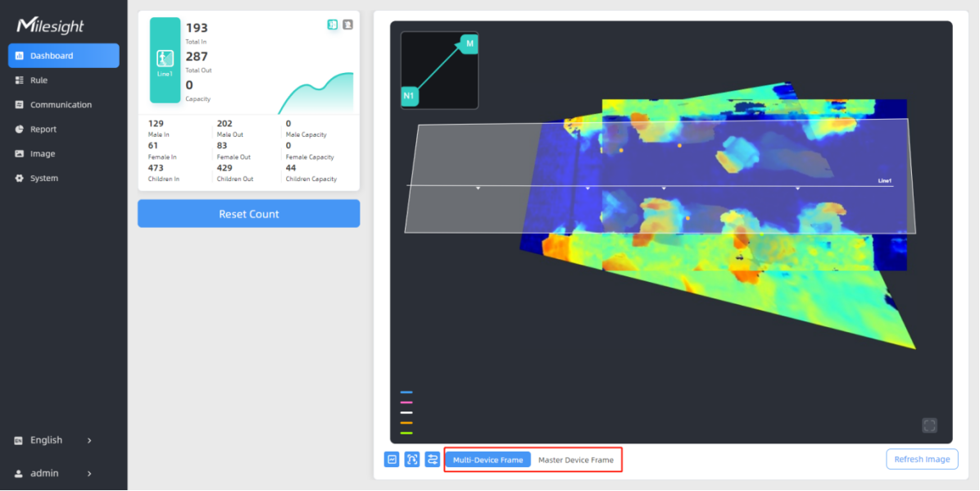Click the chart icon below the live view
This screenshot has width=980, height=491.
pyautogui.click(x=392, y=460)
